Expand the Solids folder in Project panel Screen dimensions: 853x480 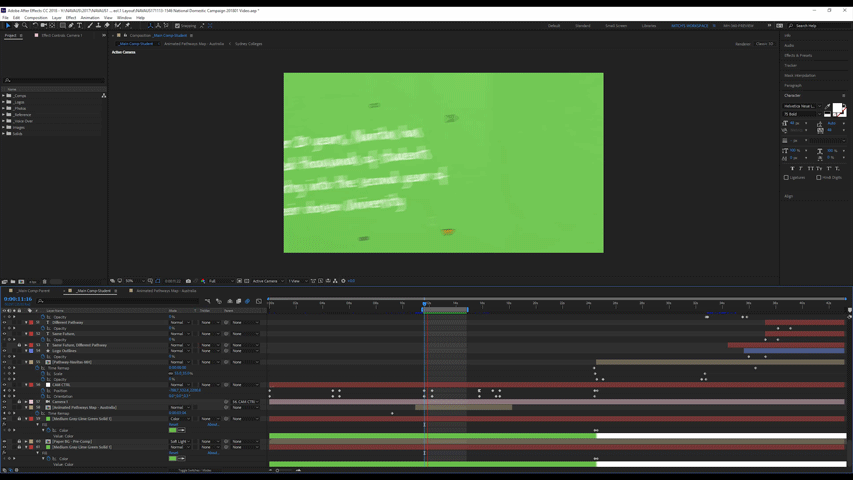pos(3,133)
